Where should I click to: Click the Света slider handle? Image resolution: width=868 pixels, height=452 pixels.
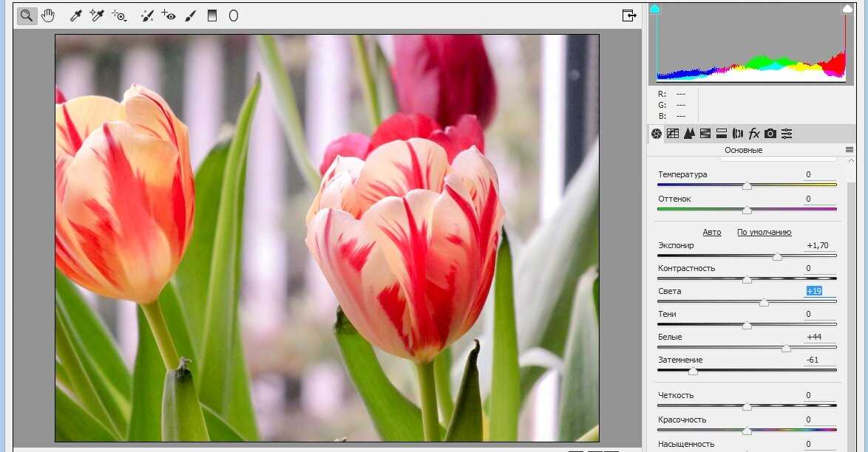point(764,303)
